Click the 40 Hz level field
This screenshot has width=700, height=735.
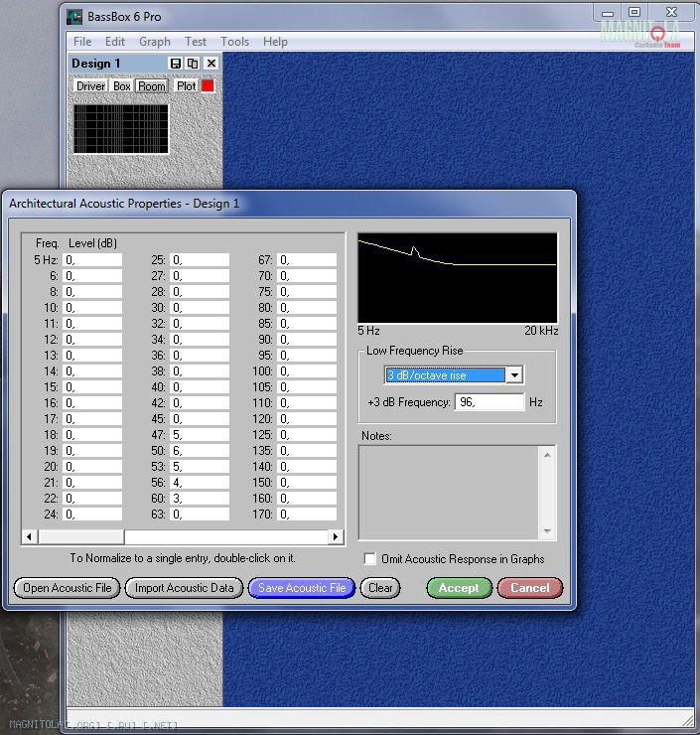point(200,387)
